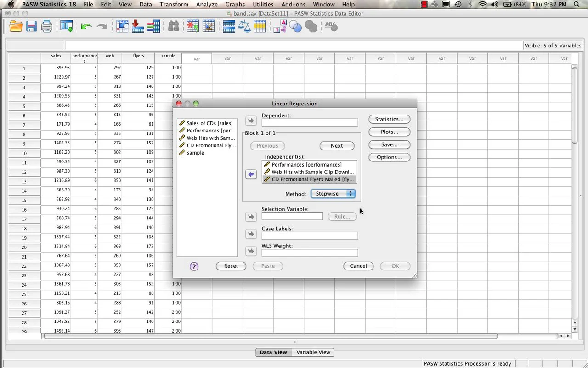This screenshot has width=588, height=368.
Task: Toggle Value Labels toolbar icon
Action: point(280,26)
